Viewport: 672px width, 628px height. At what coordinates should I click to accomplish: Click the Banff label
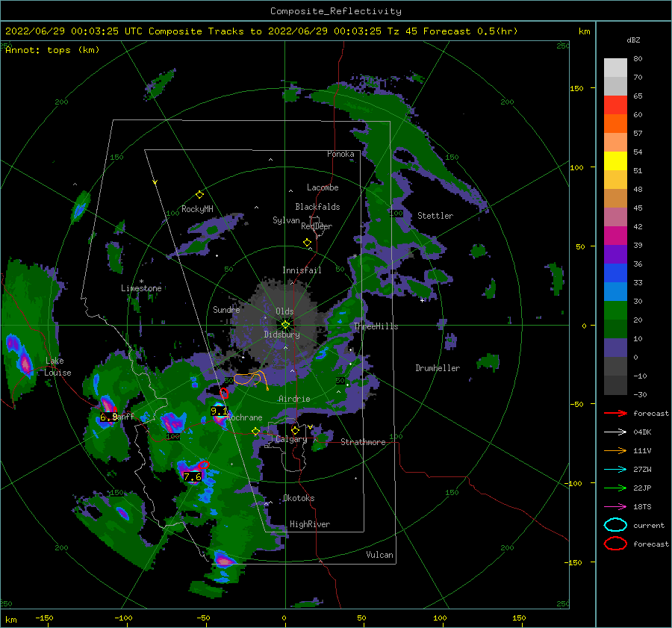click(x=123, y=416)
